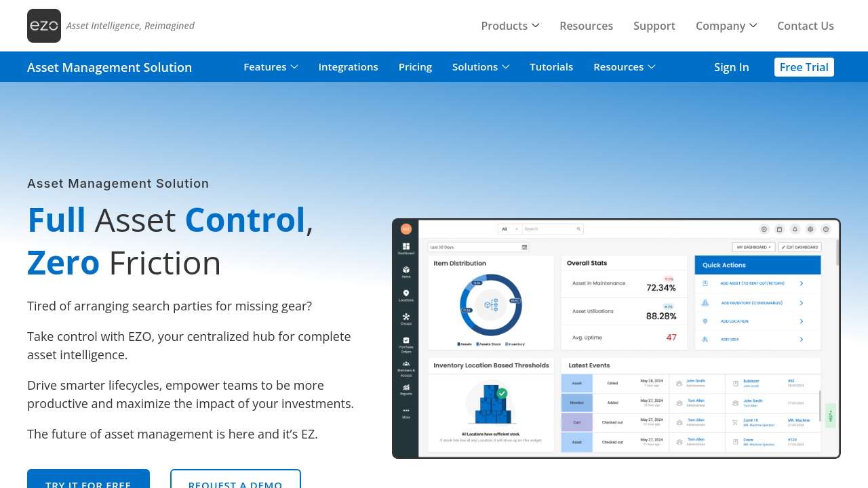Go to the Pricing menu item

(415, 67)
